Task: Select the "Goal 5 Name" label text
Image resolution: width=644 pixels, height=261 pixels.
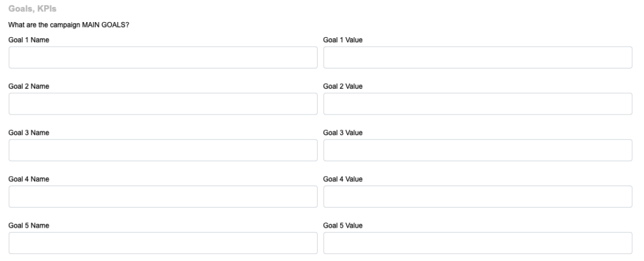Action: (x=29, y=226)
